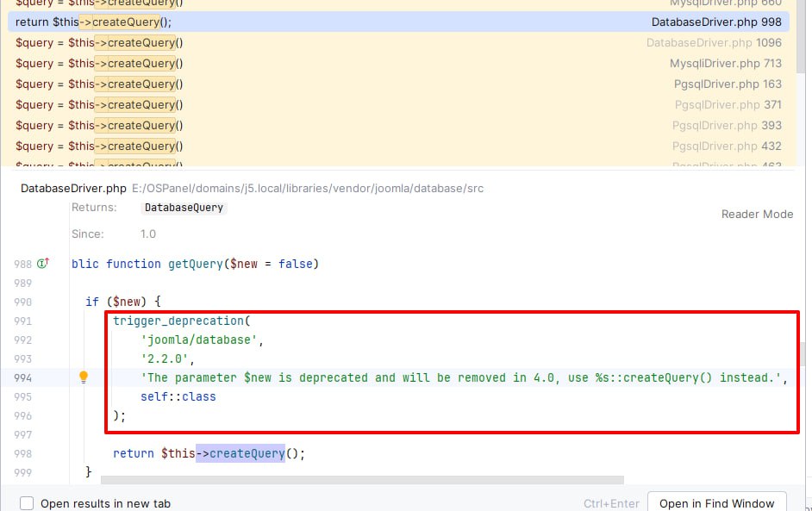Click the '2.2.0' string on line 993
Screen dimensions: 812x511
(x=164, y=358)
